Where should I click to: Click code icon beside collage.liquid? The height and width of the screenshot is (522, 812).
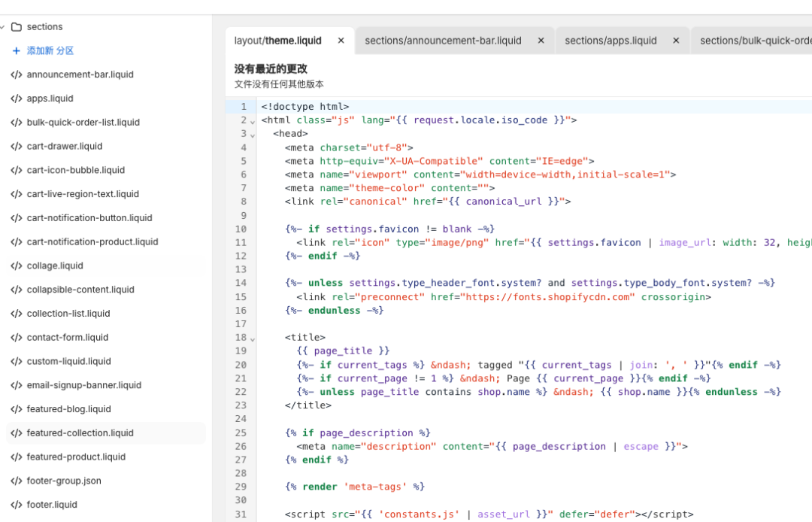[17, 266]
